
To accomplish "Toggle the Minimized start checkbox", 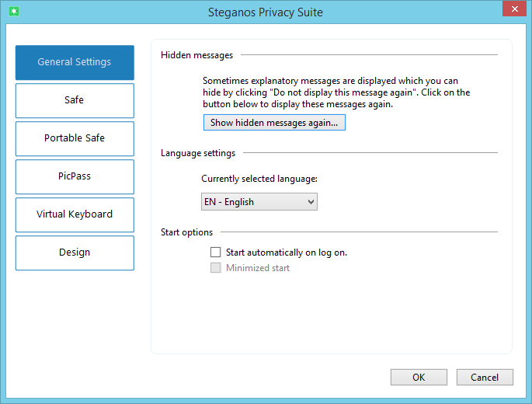I will [x=216, y=268].
